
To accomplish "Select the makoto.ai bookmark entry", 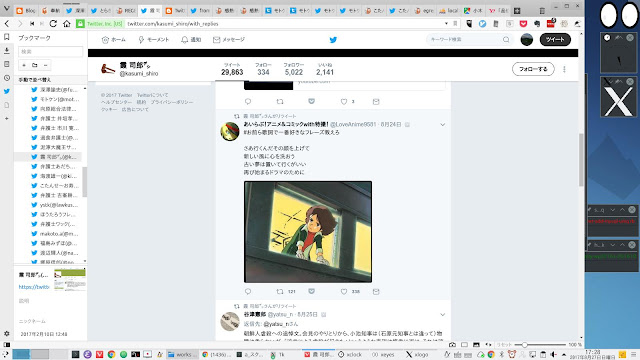I will 56,233.
